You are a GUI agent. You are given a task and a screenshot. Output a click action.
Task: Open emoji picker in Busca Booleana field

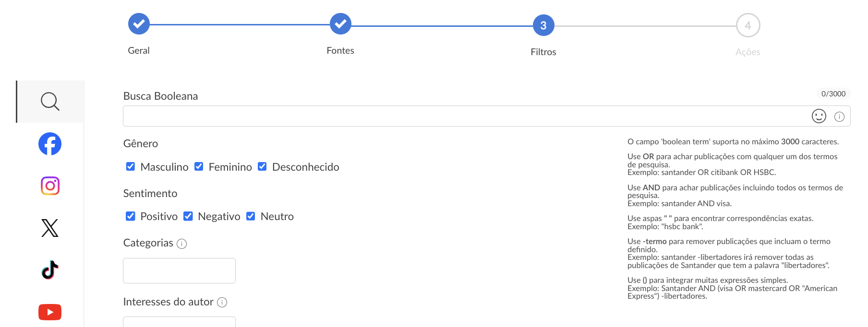(x=819, y=116)
